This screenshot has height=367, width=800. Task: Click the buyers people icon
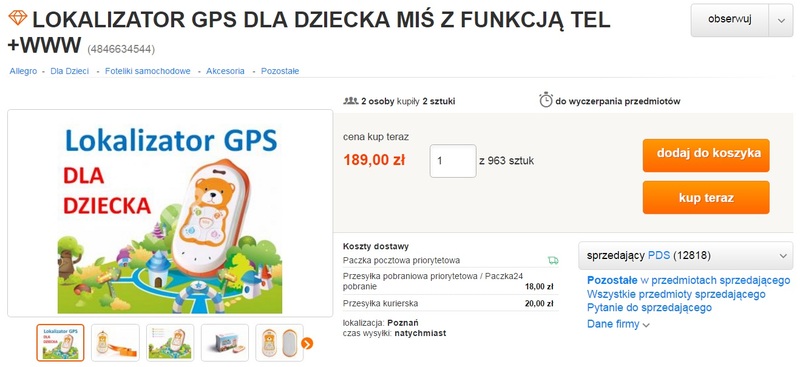click(x=351, y=101)
